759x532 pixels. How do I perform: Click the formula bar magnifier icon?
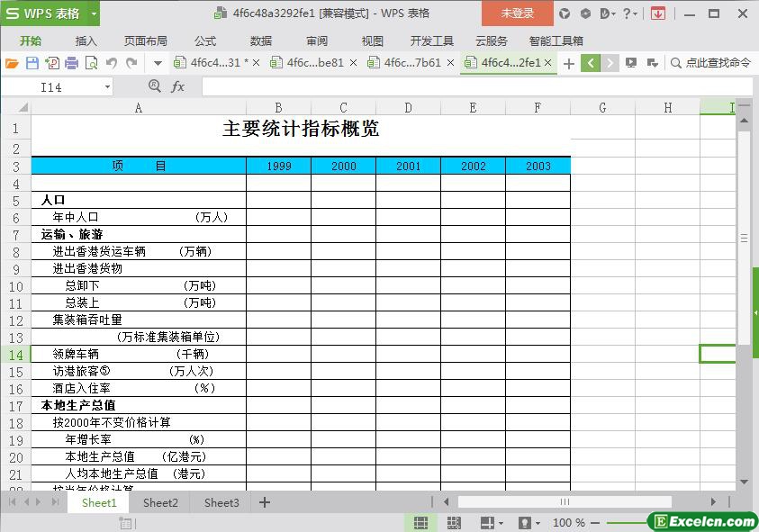coord(155,86)
